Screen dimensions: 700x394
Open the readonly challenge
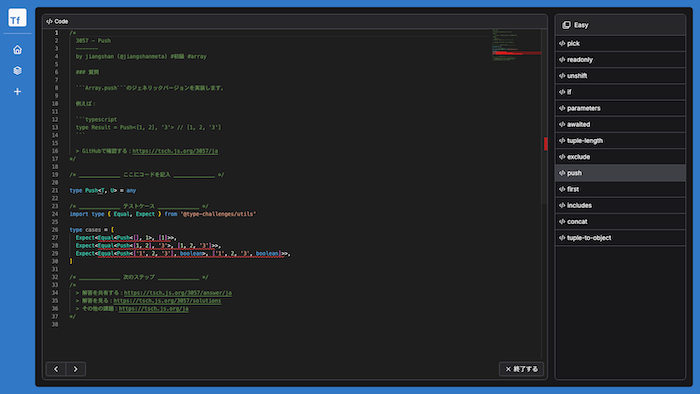coord(620,60)
